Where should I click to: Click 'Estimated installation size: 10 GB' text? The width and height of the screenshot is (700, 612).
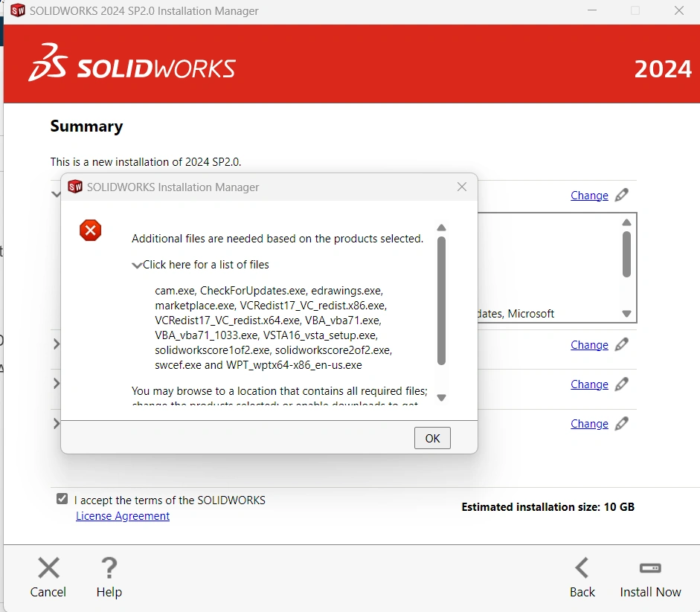click(548, 507)
